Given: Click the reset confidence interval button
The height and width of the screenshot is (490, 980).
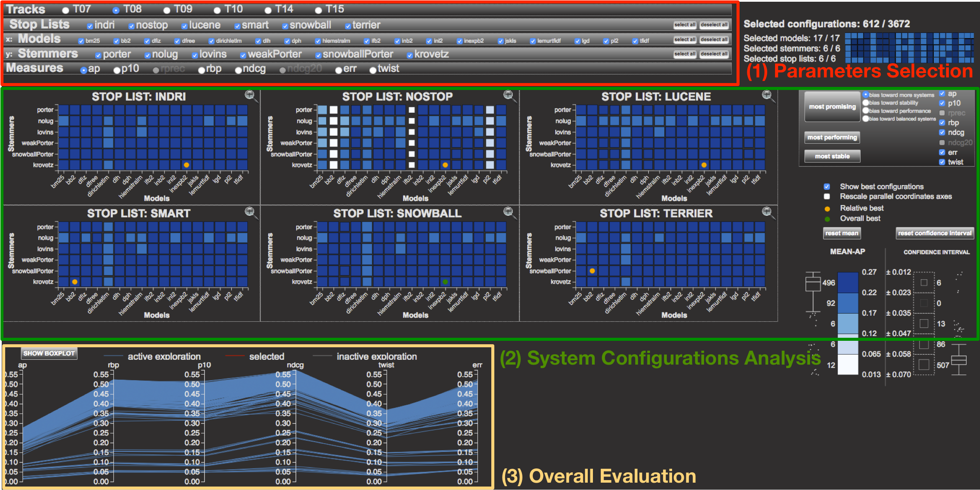Looking at the screenshot, I should pos(935,233).
